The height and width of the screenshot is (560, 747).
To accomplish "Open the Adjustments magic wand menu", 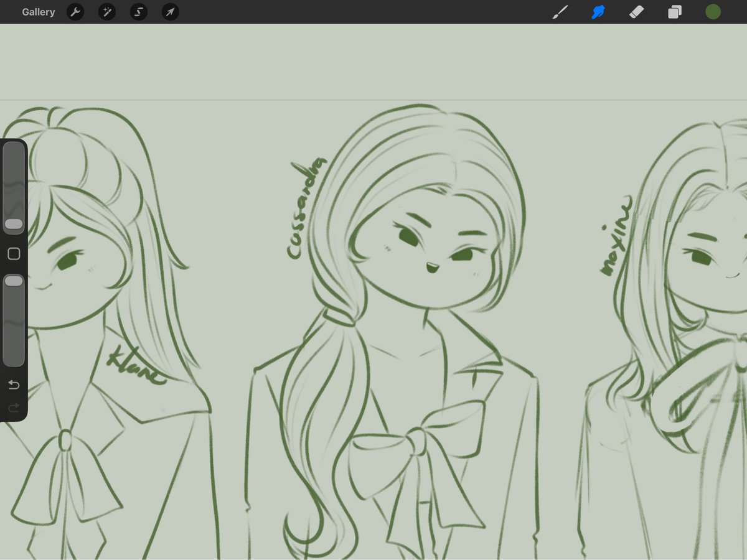I will (x=107, y=12).
